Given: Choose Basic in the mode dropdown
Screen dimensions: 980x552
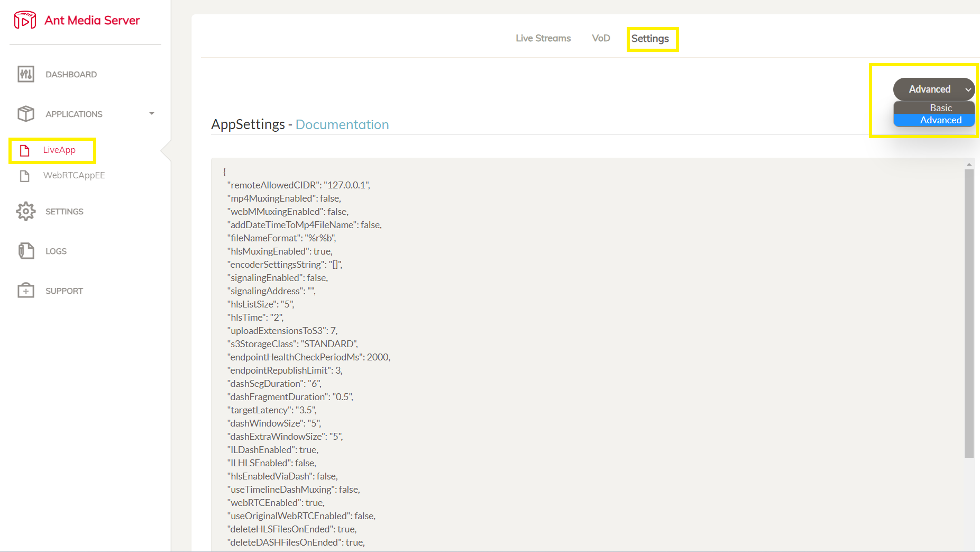Looking at the screenshot, I should coord(934,108).
